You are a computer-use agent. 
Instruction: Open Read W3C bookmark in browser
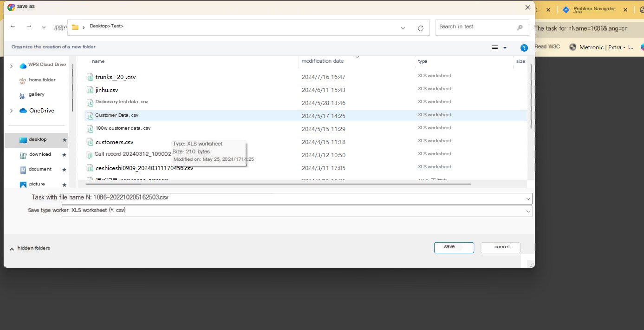click(547, 46)
